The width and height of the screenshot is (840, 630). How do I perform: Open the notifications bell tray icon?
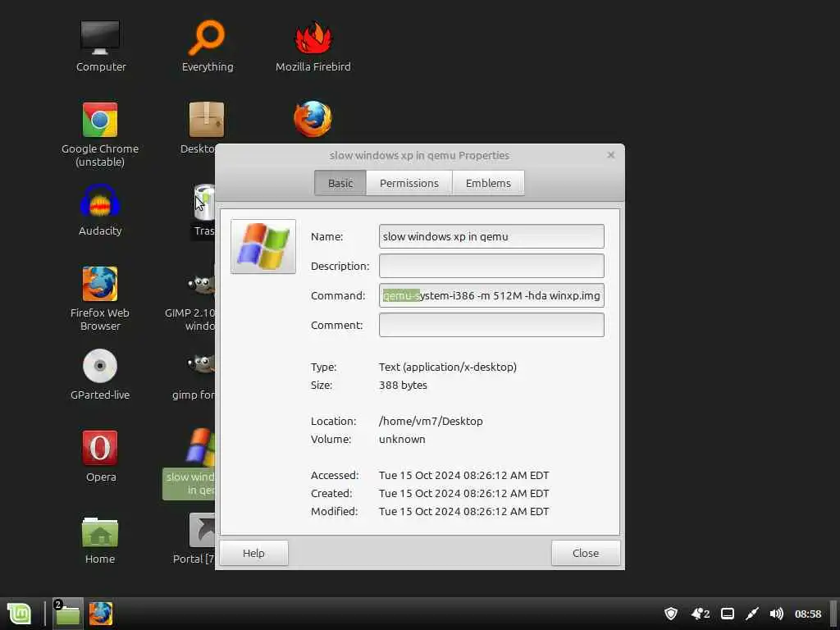click(x=701, y=614)
